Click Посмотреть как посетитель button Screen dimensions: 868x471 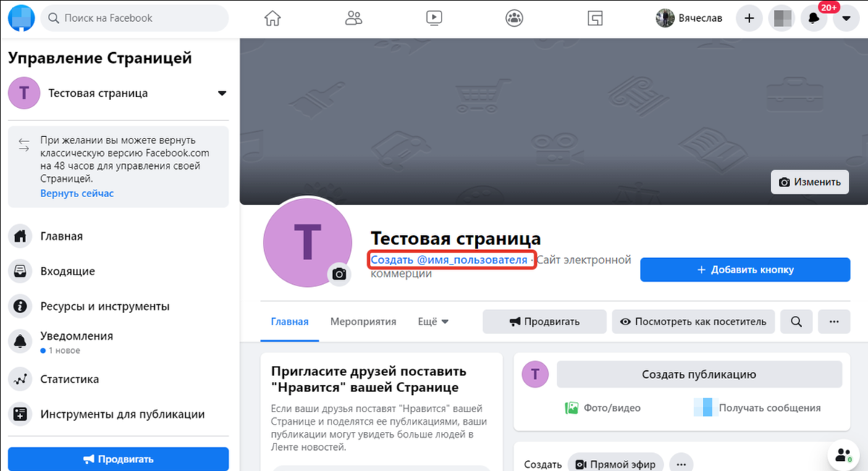[x=693, y=322]
